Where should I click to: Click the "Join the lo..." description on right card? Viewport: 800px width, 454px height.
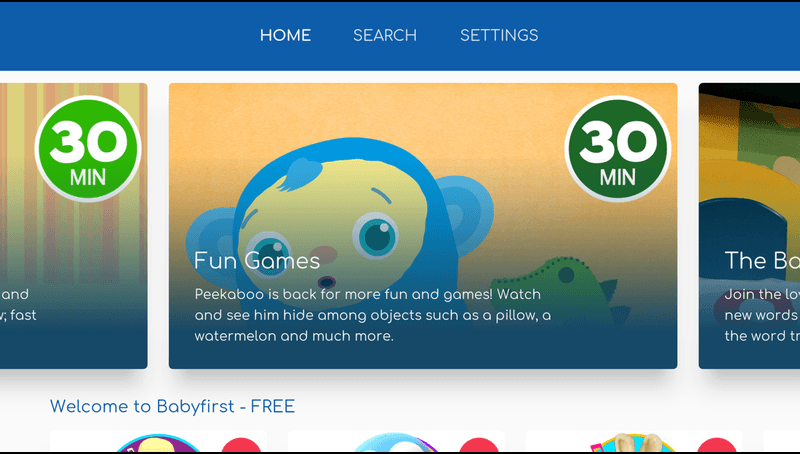point(762,315)
